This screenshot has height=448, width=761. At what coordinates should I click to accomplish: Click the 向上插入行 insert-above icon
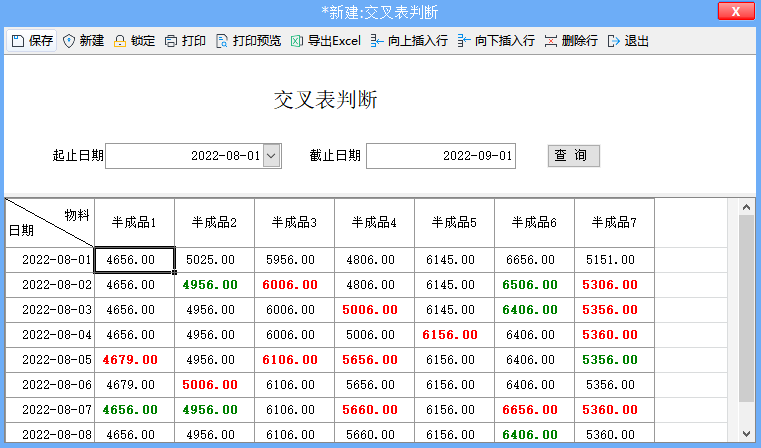[377, 41]
